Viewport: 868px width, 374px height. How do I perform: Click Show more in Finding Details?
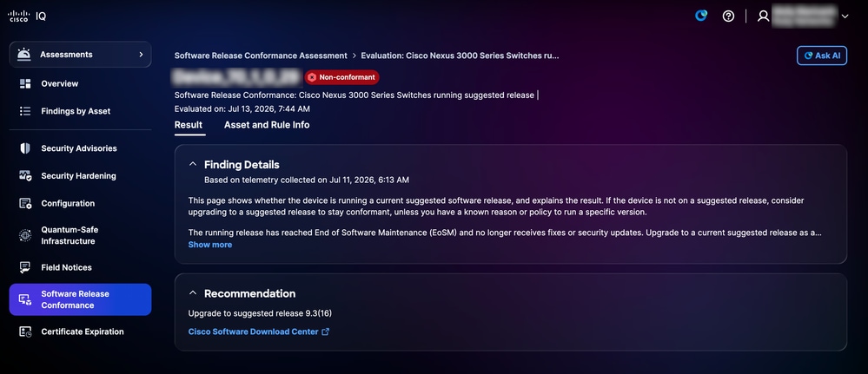[x=209, y=245]
